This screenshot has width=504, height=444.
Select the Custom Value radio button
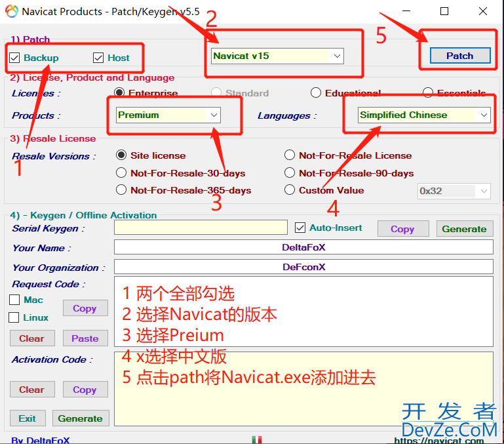click(290, 190)
